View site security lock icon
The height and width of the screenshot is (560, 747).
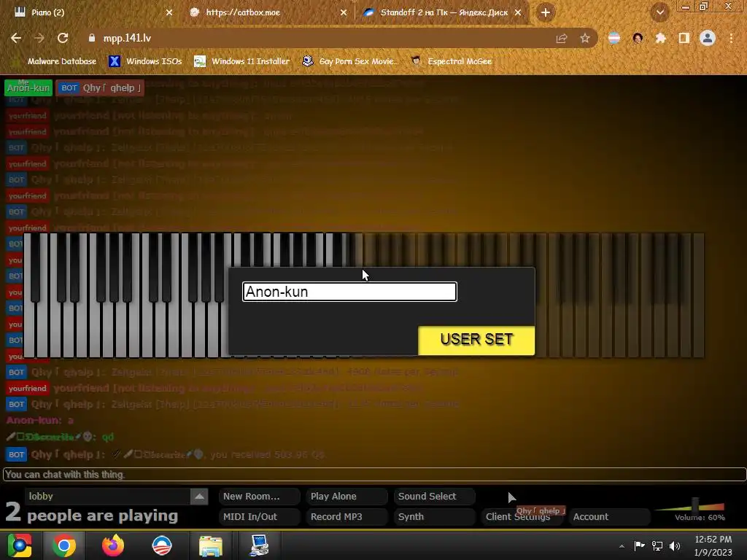[x=92, y=38]
